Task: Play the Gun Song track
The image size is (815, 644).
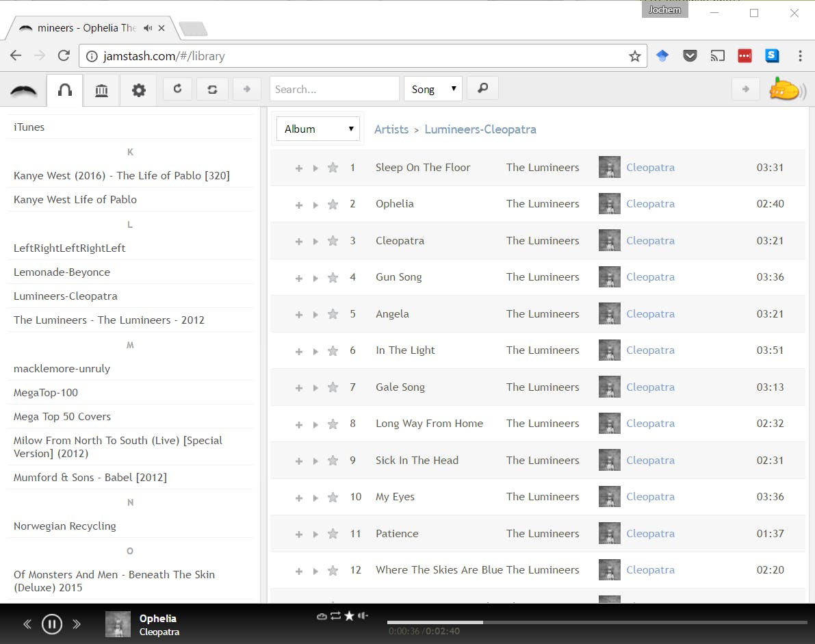Action: pos(315,278)
